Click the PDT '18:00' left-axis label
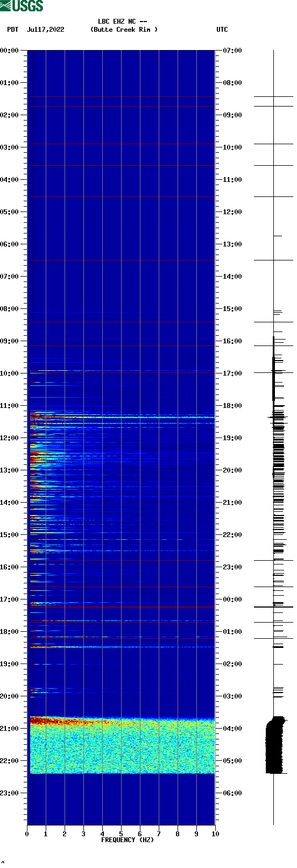 pyautogui.click(x=9, y=632)
